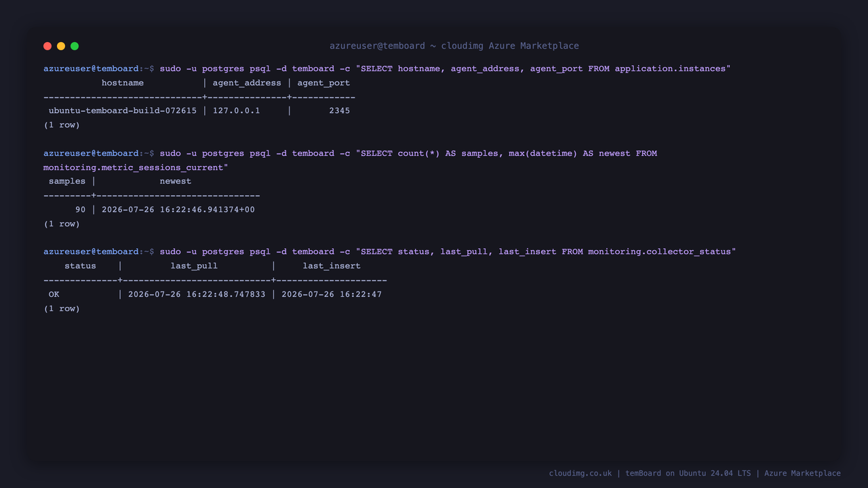The image size is (868, 488).
Task: Click the 'agent_port' column header
Action: (x=323, y=83)
